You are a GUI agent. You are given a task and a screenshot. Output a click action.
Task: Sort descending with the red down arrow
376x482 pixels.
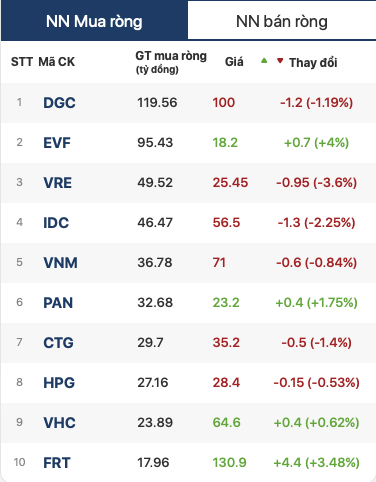coord(280,61)
